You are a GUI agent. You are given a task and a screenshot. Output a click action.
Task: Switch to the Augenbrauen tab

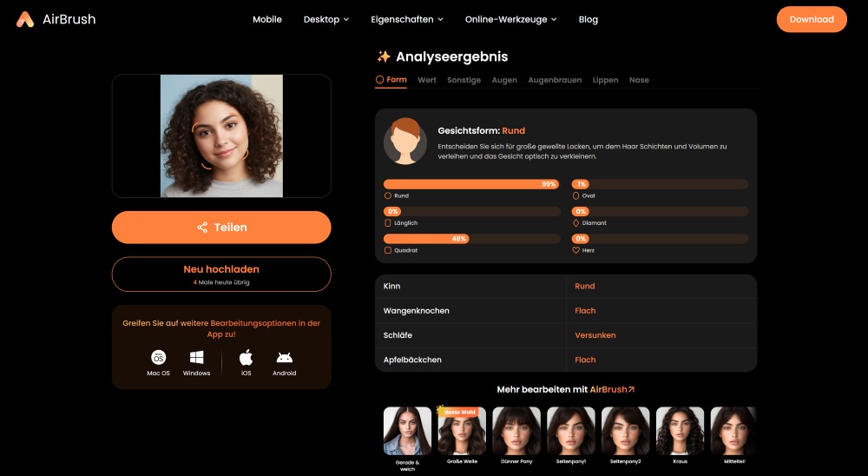click(555, 80)
